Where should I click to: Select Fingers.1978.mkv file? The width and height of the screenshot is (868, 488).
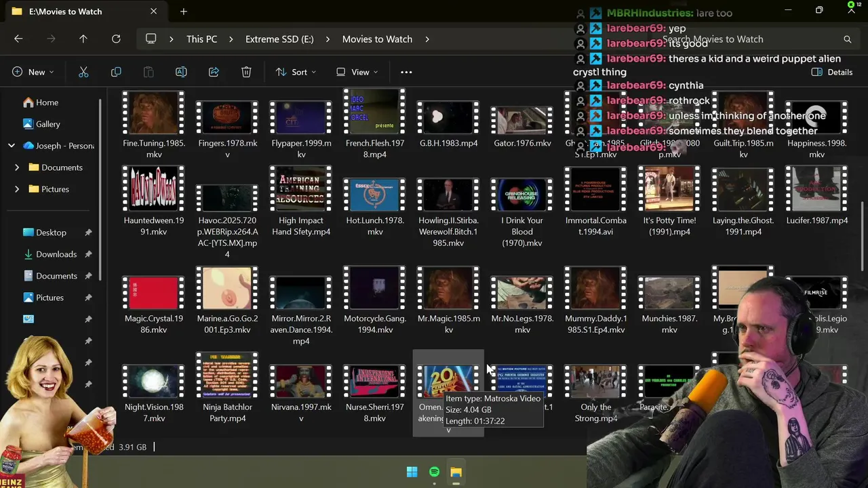pos(228,130)
